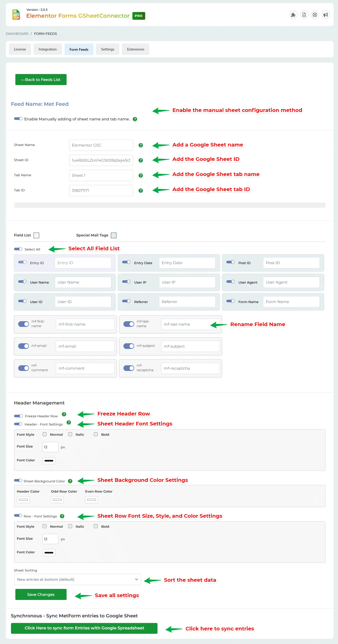
Task: Click the PRO badge in header
Action: tap(139, 16)
